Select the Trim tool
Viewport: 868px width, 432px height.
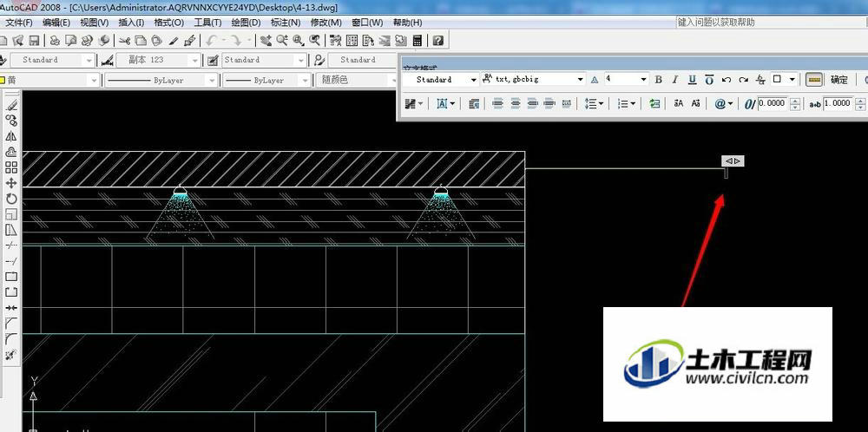pos(11,245)
